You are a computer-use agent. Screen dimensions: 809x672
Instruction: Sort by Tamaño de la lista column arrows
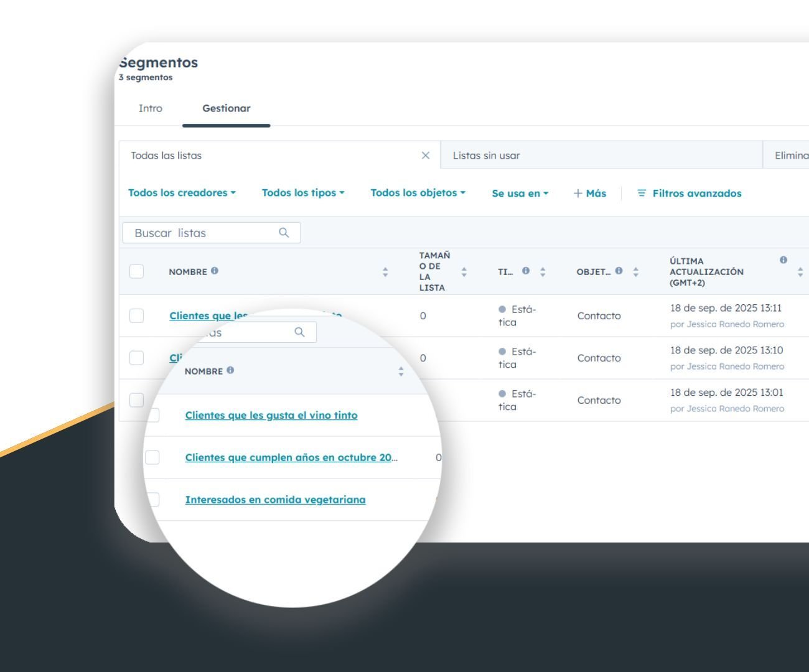[464, 272]
